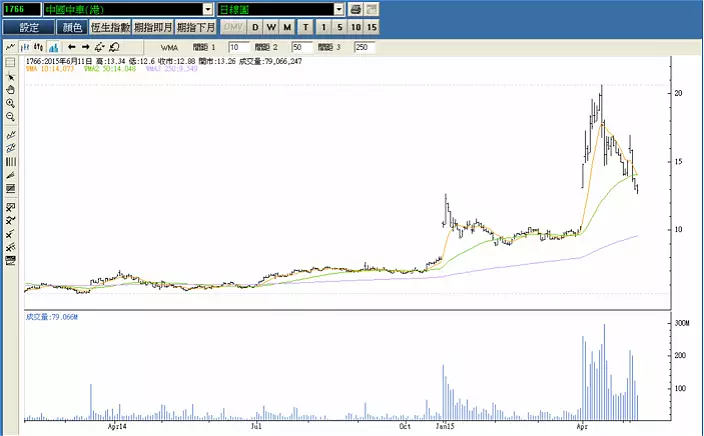Switch to candlestick chart icon
This screenshot has height=436, width=704.
(39, 46)
